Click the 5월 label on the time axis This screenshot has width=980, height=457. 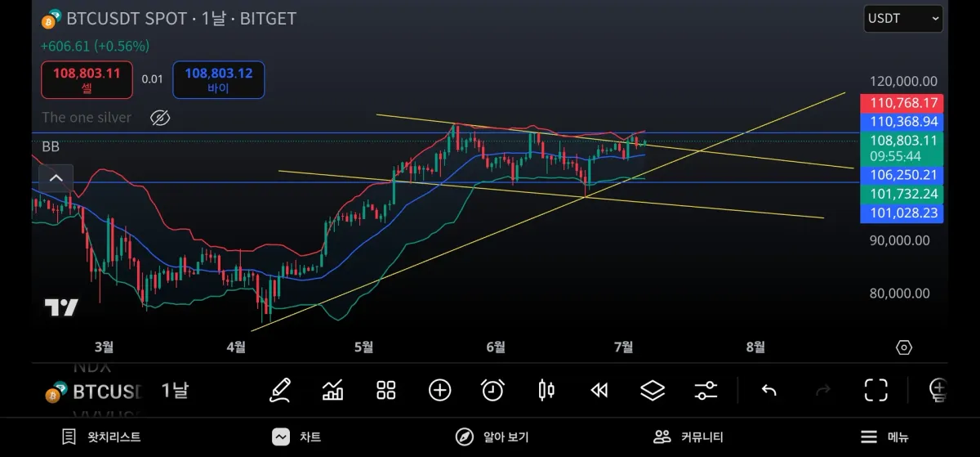[363, 347]
